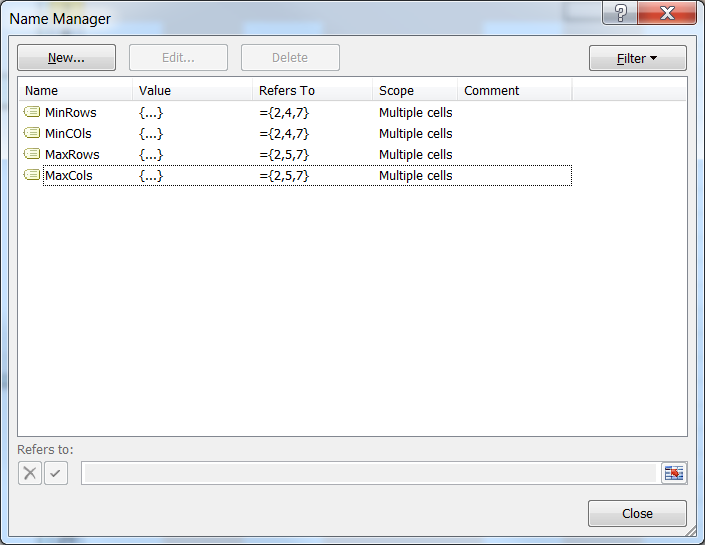Click the MaxCols name icon
The height and width of the screenshot is (545, 705).
(31, 175)
